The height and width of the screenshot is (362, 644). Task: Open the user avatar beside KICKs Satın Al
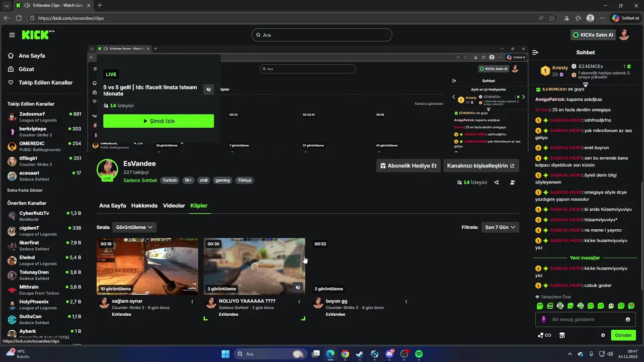(624, 35)
